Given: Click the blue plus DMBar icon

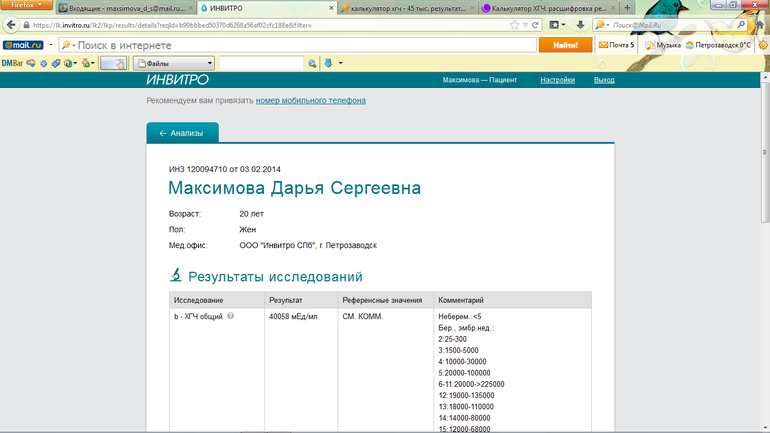Looking at the screenshot, I should (x=44, y=63).
